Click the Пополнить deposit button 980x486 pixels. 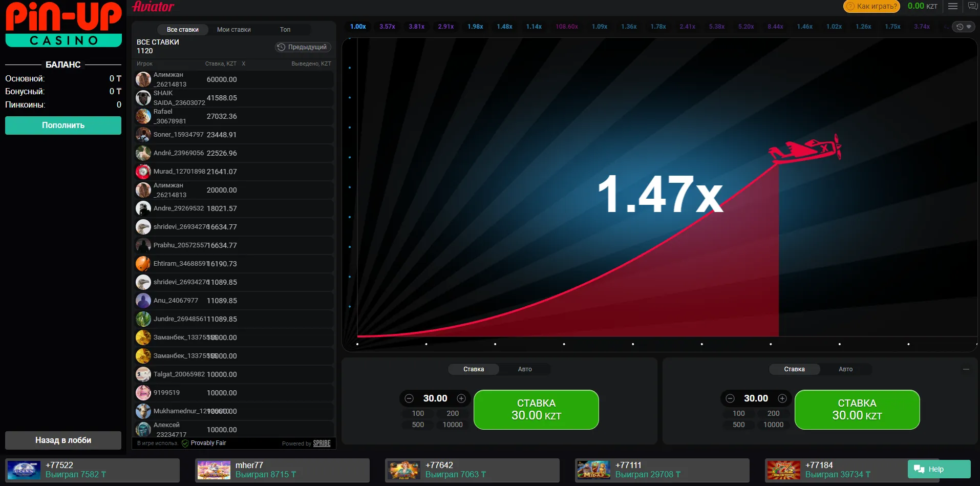(x=63, y=125)
